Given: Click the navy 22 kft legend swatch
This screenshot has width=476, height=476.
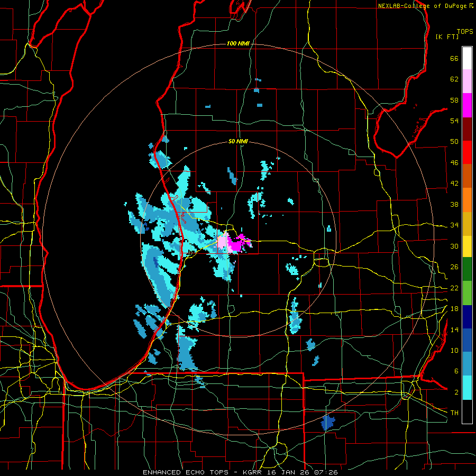Looking at the screenshot, I should click(467, 317).
